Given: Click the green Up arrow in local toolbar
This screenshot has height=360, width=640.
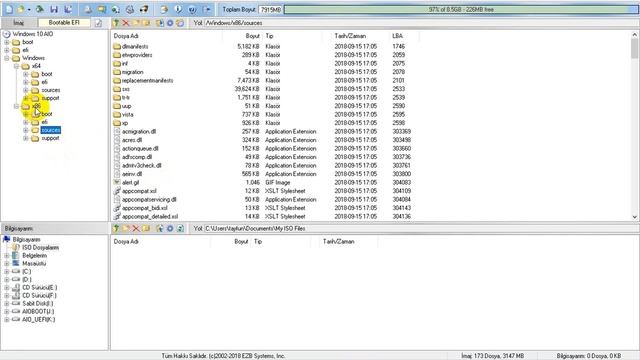Looking at the screenshot, I should click(x=116, y=228).
